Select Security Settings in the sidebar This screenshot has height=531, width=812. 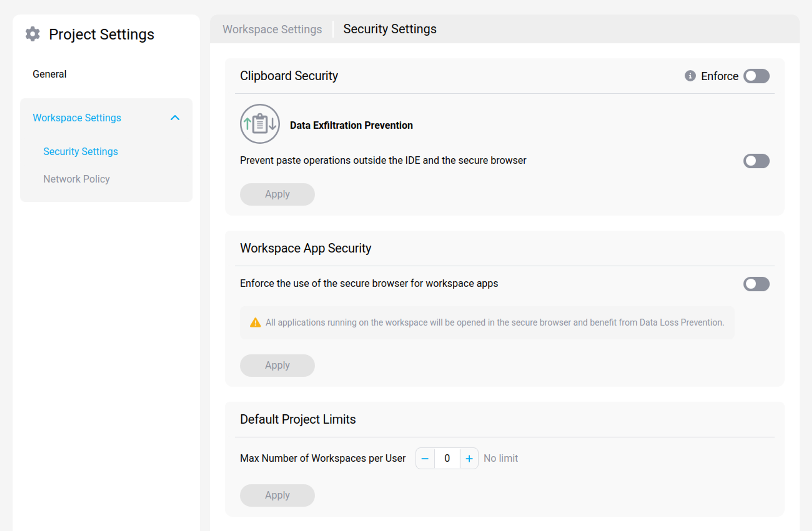point(81,151)
